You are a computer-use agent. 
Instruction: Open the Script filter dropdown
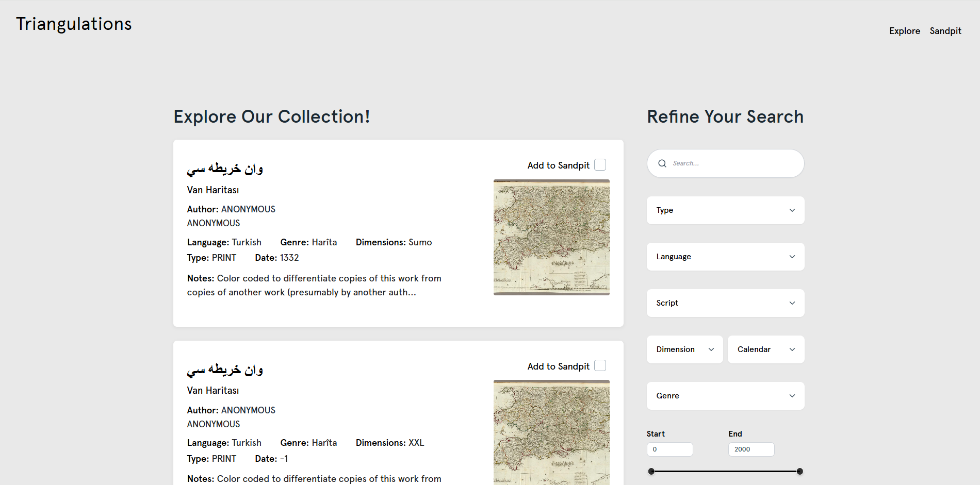click(725, 303)
